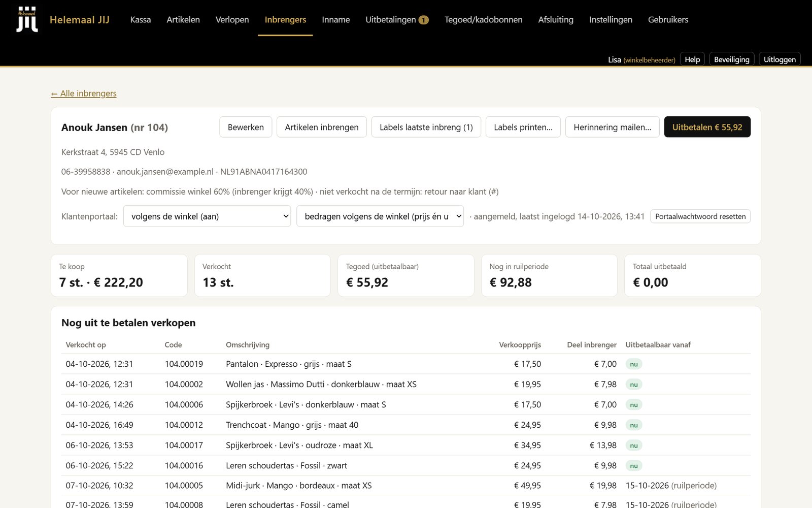This screenshot has width=812, height=508.
Task: Click Uitbetalen € 55,92 button
Action: (707, 127)
